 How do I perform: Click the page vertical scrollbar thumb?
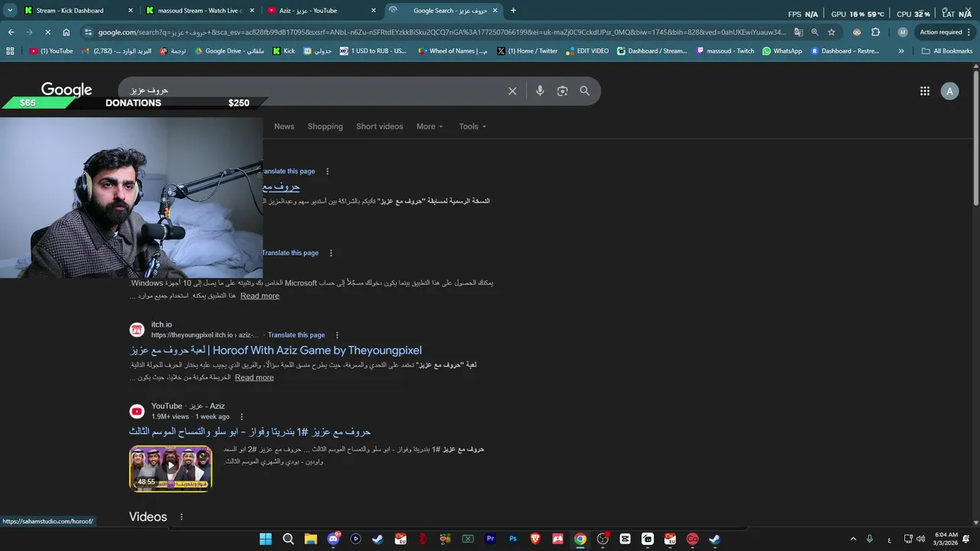(976, 138)
